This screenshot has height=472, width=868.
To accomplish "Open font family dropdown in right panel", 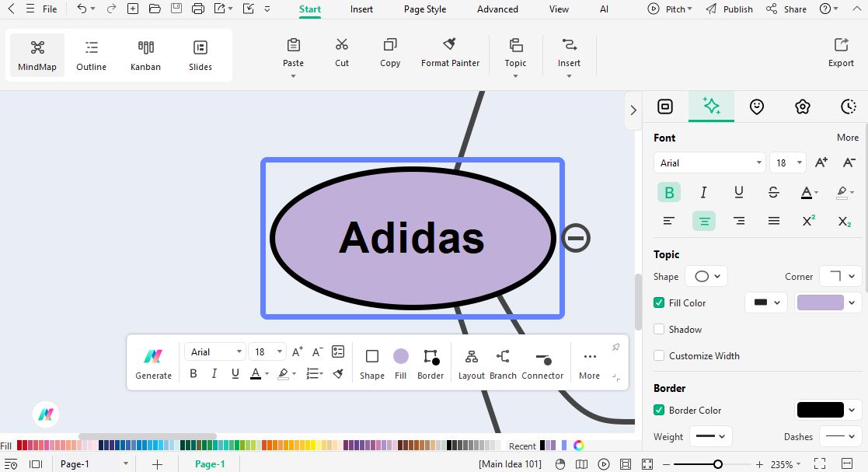I will point(758,163).
